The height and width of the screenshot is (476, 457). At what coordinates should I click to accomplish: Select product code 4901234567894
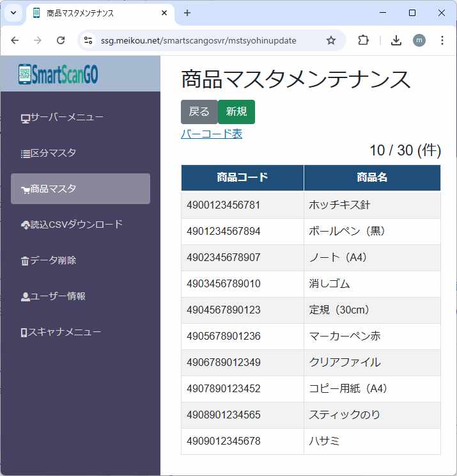pos(224,232)
